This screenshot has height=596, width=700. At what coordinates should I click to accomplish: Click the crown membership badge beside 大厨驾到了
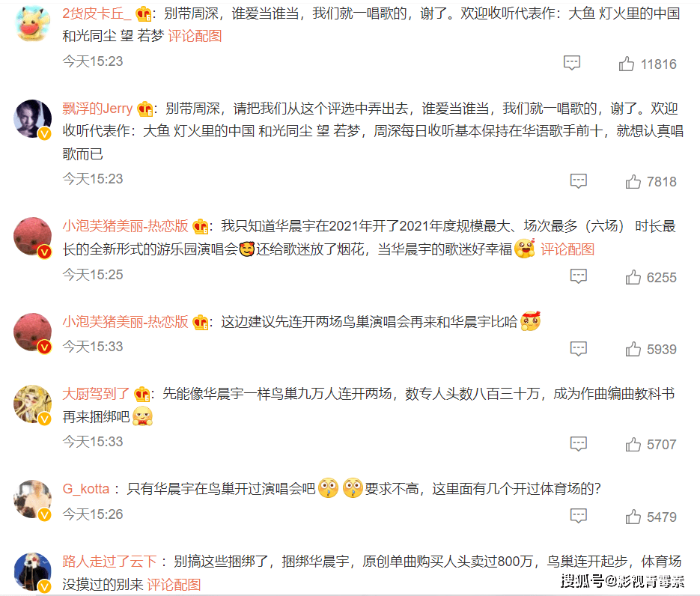click(x=141, y=394)
